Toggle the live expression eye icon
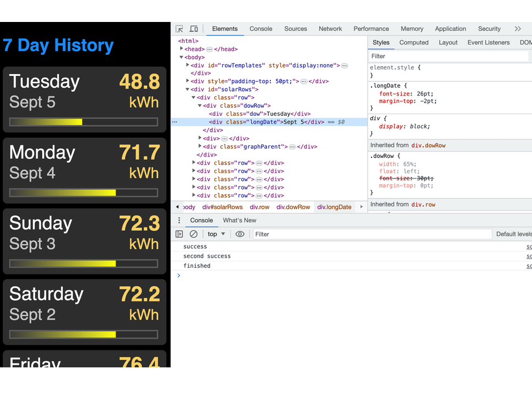This screenshot has width=532, height=408. [240, 234]
